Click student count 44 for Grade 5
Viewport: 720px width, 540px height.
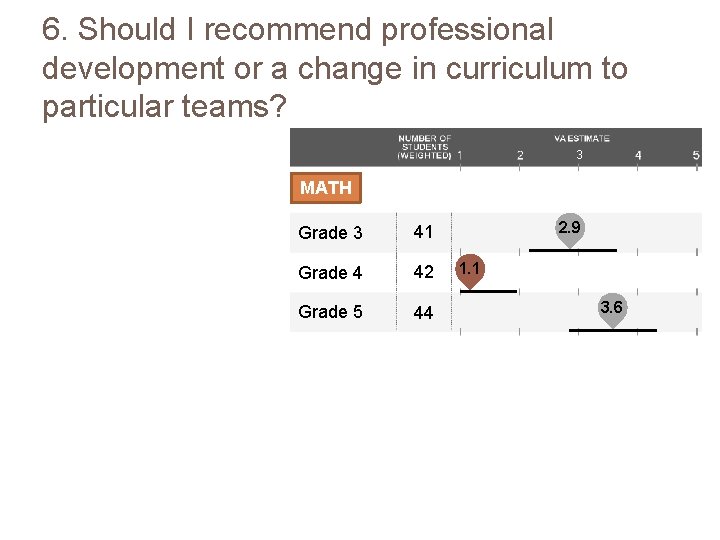(x=423, y=313)
